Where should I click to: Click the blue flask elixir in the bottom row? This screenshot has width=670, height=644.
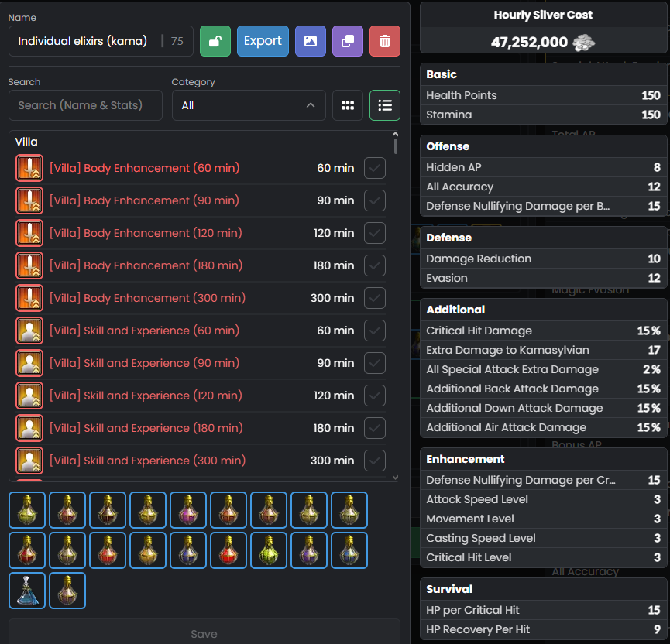coord(27,591)
